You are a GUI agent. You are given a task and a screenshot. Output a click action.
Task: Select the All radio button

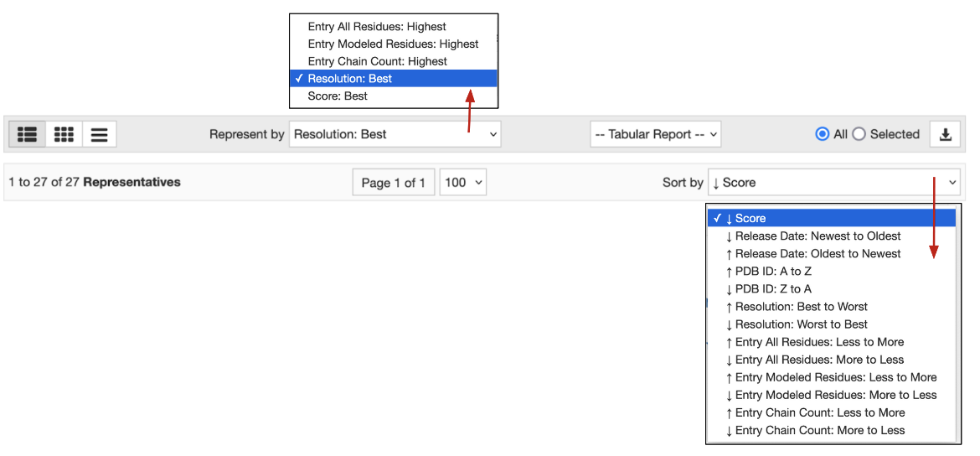pyautogui.click(x=823, y=134)
